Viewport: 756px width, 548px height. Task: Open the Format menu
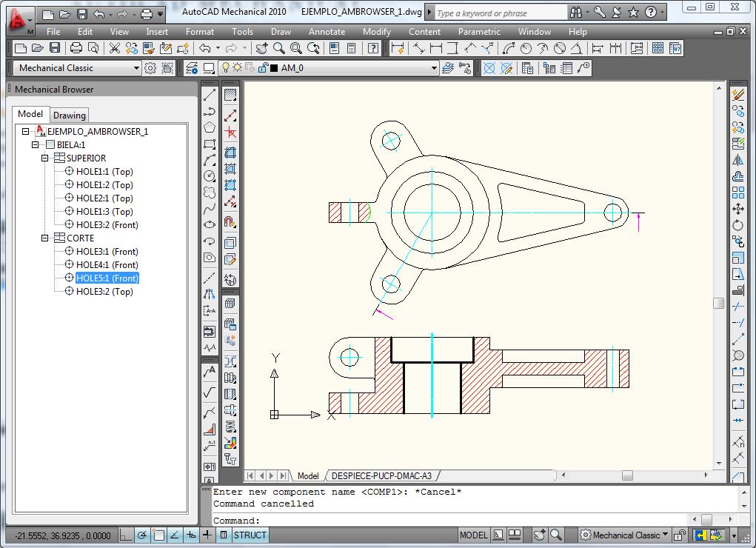click(x=200, y=32)
